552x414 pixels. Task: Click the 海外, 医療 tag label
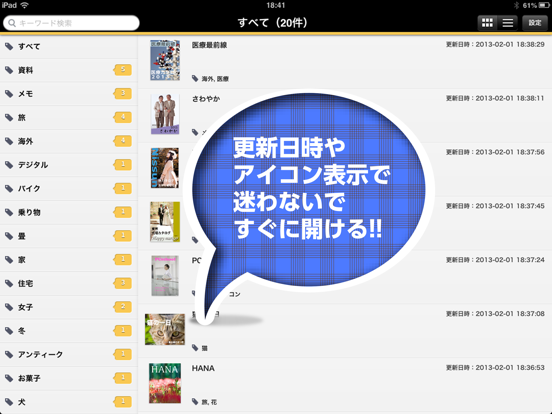click(x=215, y=79)
